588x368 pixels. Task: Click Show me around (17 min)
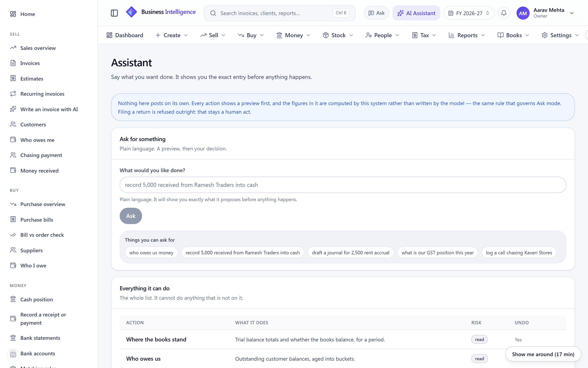543,354
